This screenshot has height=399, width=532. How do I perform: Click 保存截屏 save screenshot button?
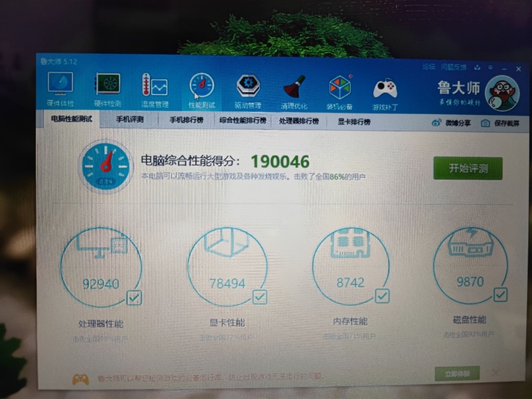click(501, 123)
